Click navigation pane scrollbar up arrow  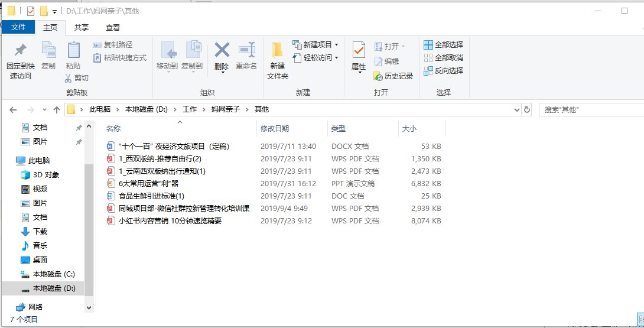pyautogui.click(x=89, y=127)
